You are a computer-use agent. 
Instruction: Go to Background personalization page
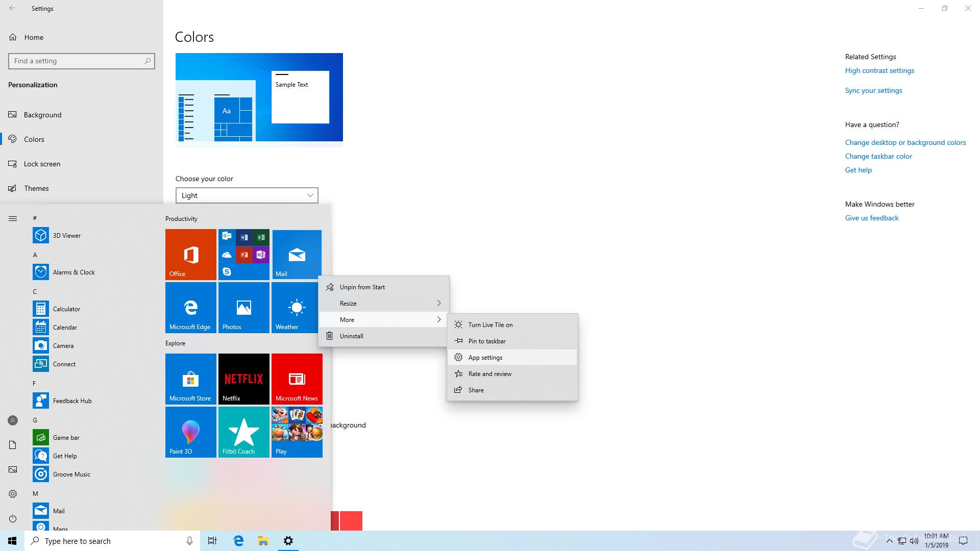coord(82,115)
